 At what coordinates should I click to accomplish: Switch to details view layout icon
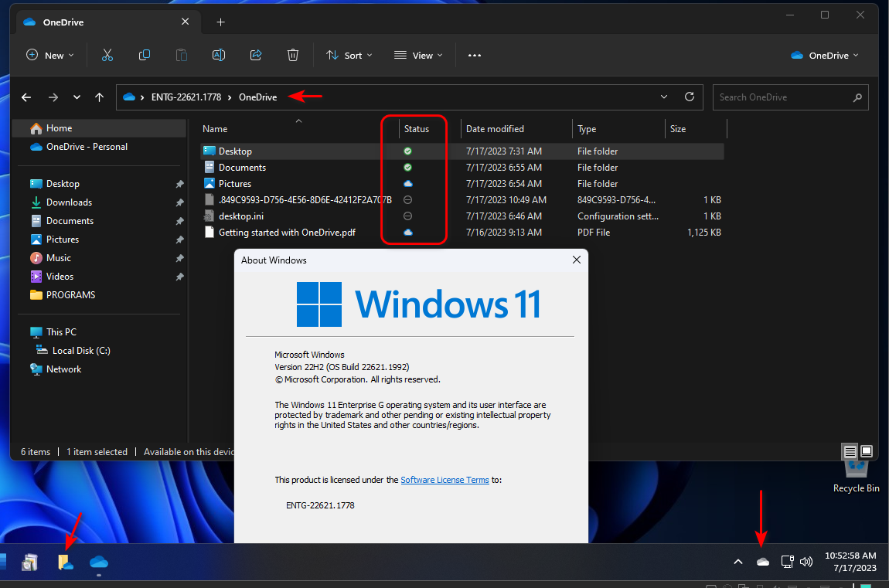850,451
